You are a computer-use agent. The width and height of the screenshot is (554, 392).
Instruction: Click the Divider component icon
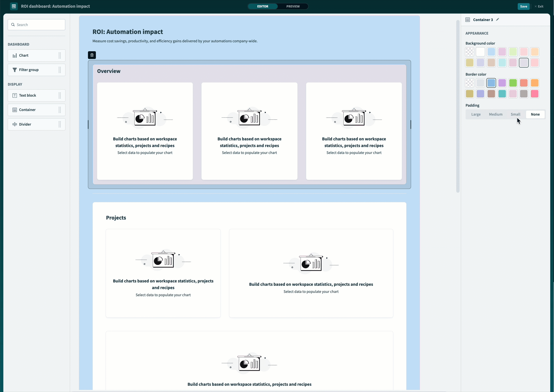click(15, 124)
